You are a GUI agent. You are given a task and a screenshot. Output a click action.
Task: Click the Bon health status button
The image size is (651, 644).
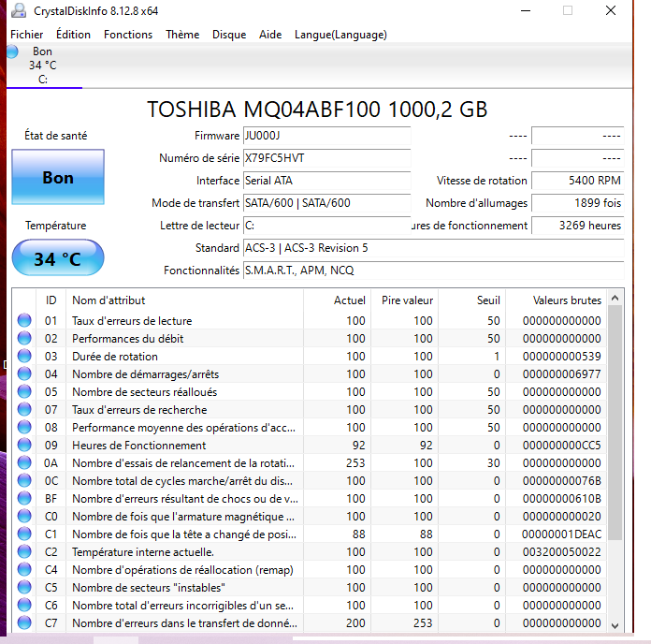coord(58,177)
